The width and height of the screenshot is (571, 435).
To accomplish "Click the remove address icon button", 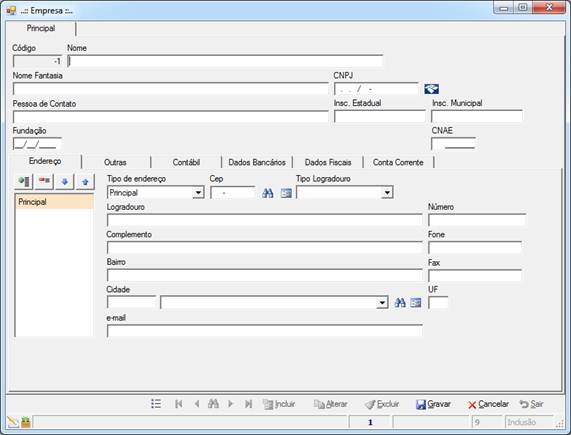I will point(44,181).
